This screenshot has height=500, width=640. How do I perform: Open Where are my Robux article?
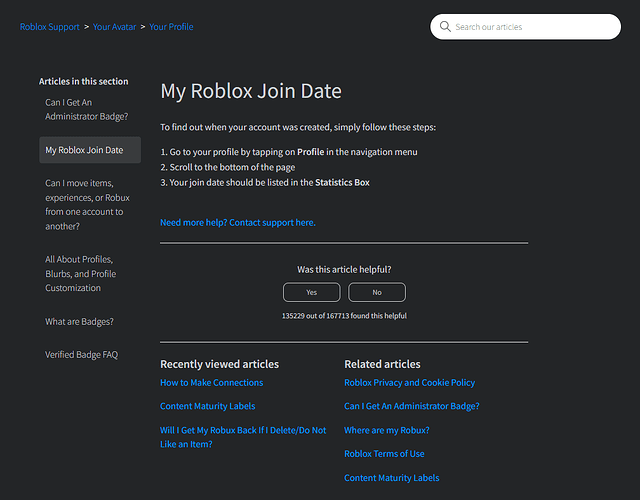tap(387, 430)
